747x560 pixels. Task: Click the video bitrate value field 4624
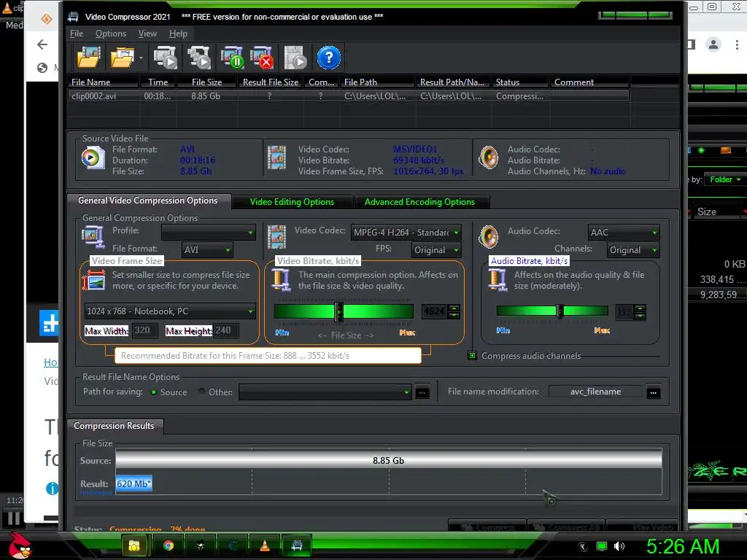tap(435, 311)
